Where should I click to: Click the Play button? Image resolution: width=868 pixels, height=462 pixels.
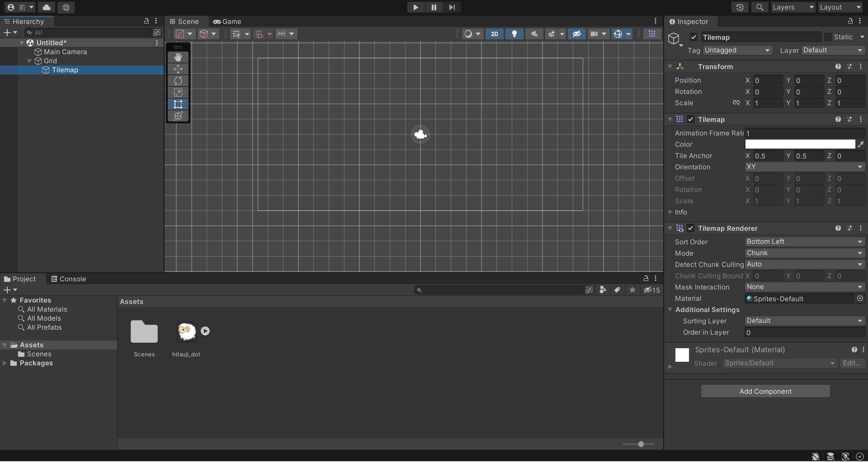click(415, 7)
